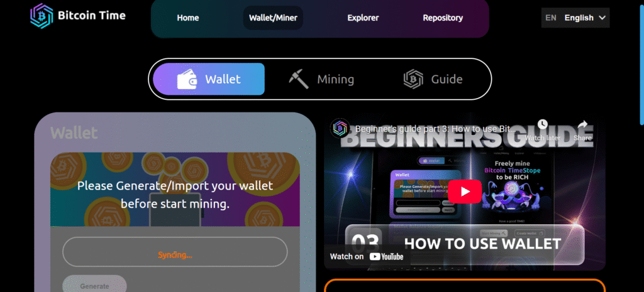
Task: Select the wallet icon in Wallet tab
Action: (x=187, y=78)
